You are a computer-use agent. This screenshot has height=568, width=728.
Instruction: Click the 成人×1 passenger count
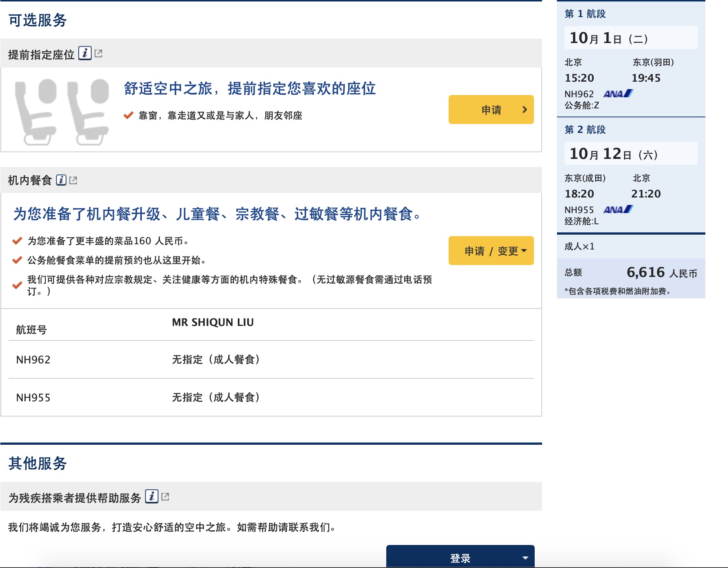pos(579,246)
